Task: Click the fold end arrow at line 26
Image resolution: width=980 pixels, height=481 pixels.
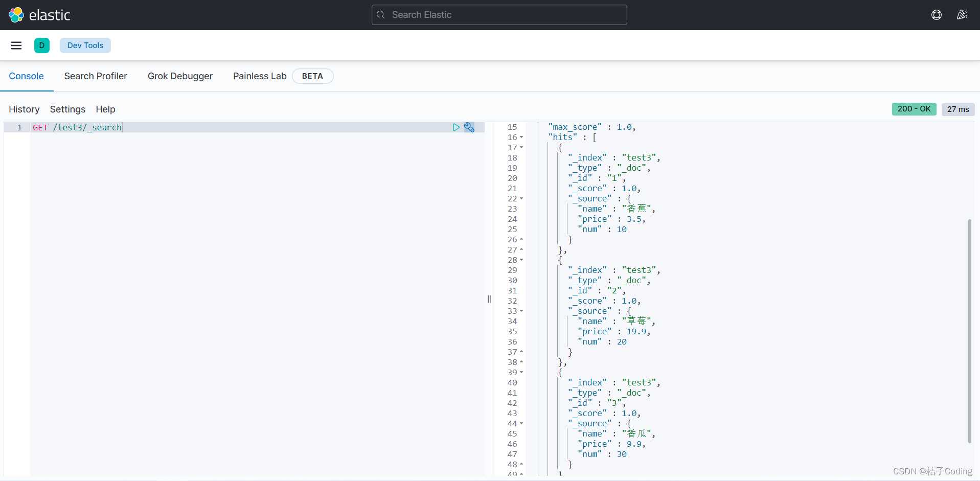Action: click(x=521, y=240)
